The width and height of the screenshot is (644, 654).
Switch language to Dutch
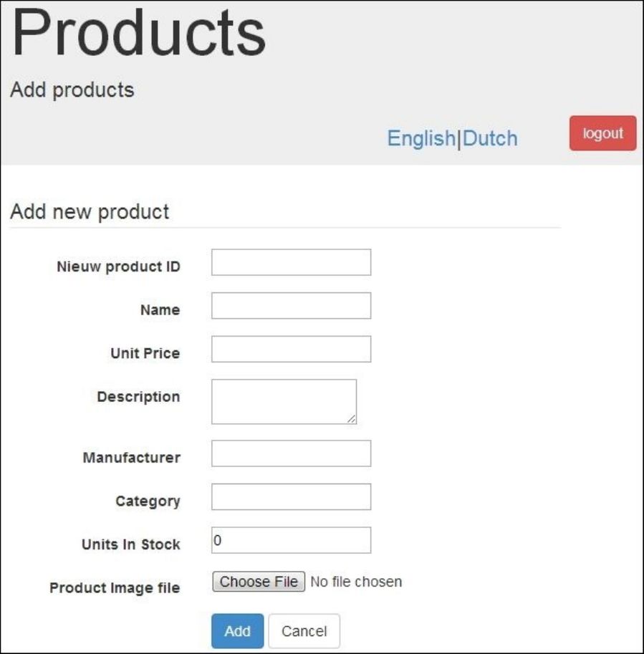(x=490, y=138)
